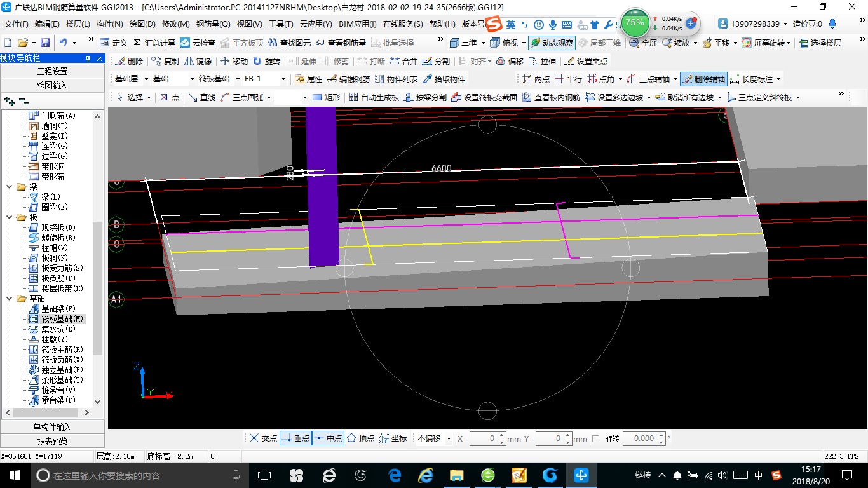
Task: Select 现浇板(B) in the tree
Action: (51, 227)
